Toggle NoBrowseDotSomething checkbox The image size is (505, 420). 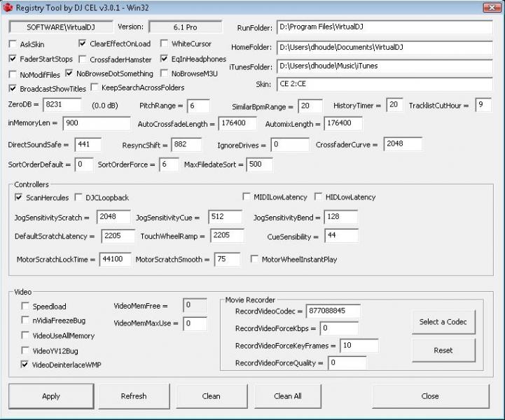pos(69,73)
